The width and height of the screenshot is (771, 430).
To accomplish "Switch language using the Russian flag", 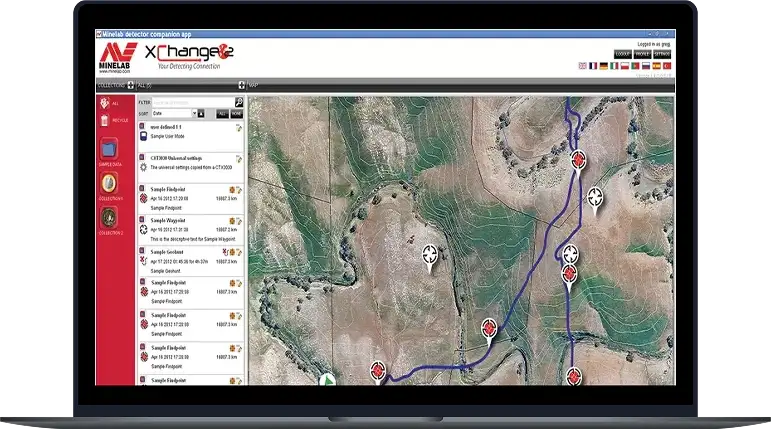I will tap(646, 66).
